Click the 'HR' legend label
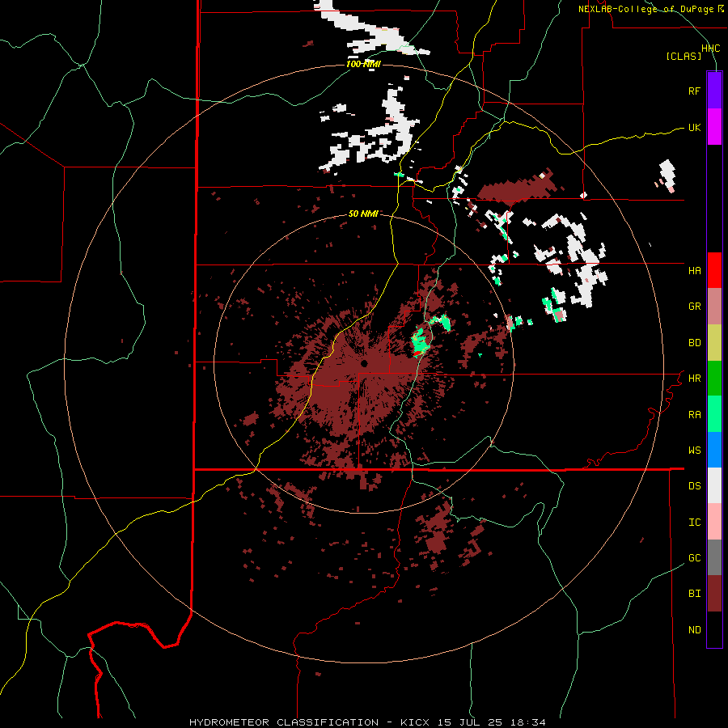This screenshot has width=728, height=728. pyautogui.click(x=694, y=379)
